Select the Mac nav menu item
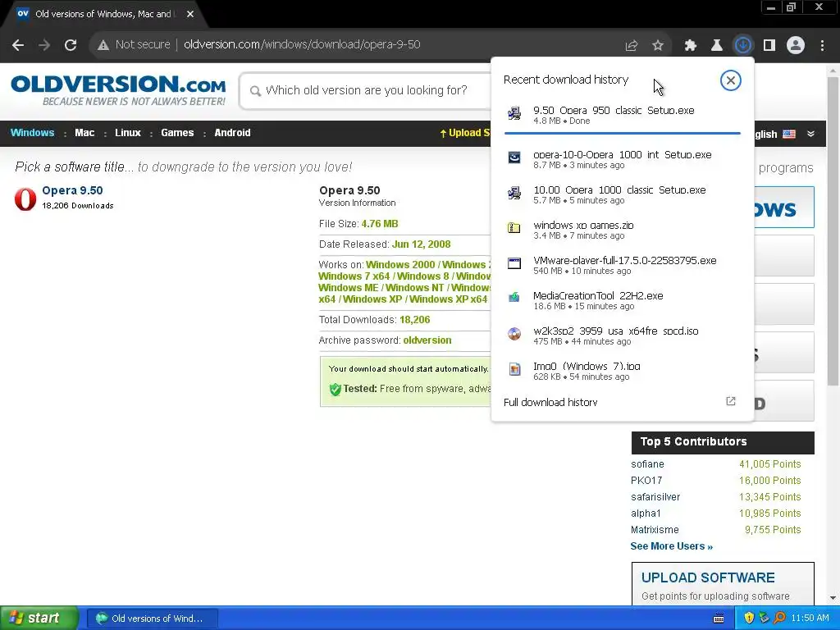Image resolution: width=840 pixels, height=630 pixels. click(x=84, y=133)
